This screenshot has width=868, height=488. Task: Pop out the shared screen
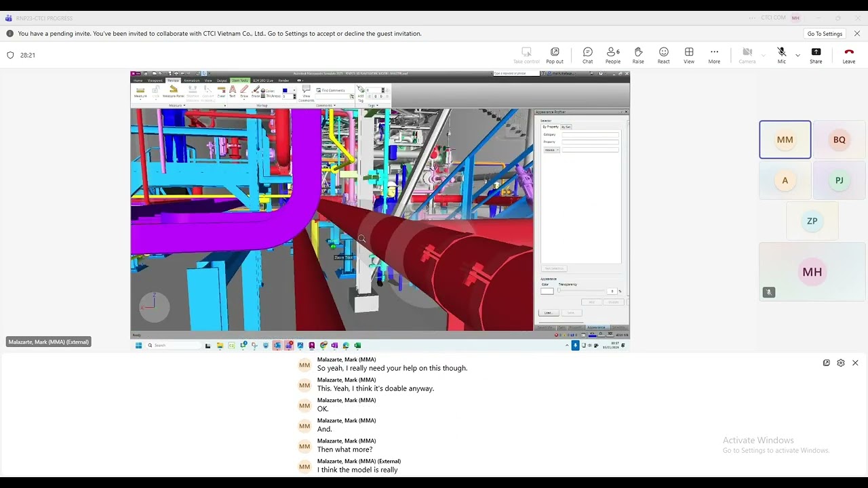[x=555, y=56]
